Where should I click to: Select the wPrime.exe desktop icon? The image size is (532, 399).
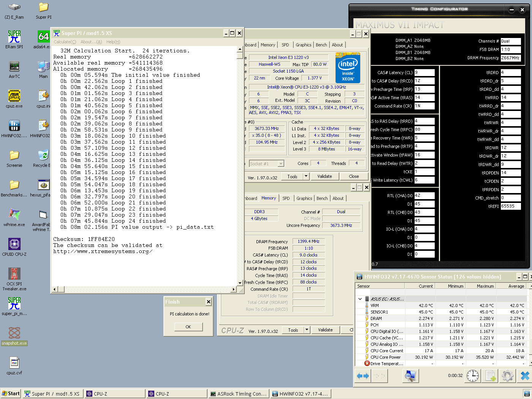coord(14,217)
